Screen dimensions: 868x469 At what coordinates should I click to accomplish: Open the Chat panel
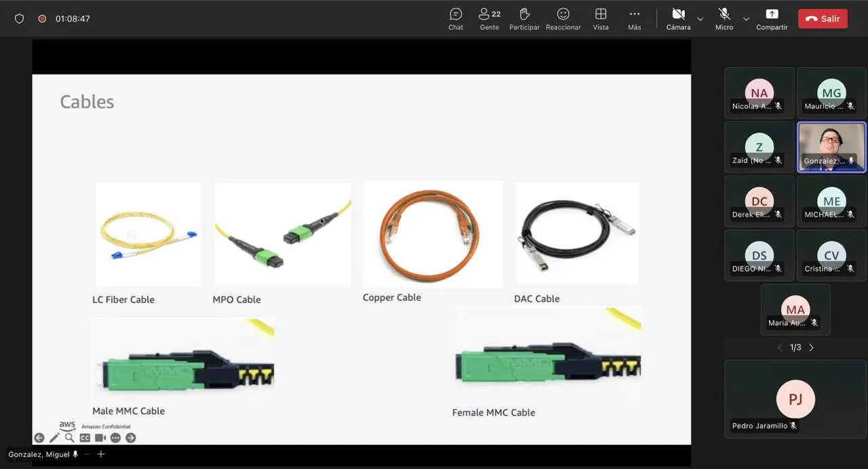point(456,18)
